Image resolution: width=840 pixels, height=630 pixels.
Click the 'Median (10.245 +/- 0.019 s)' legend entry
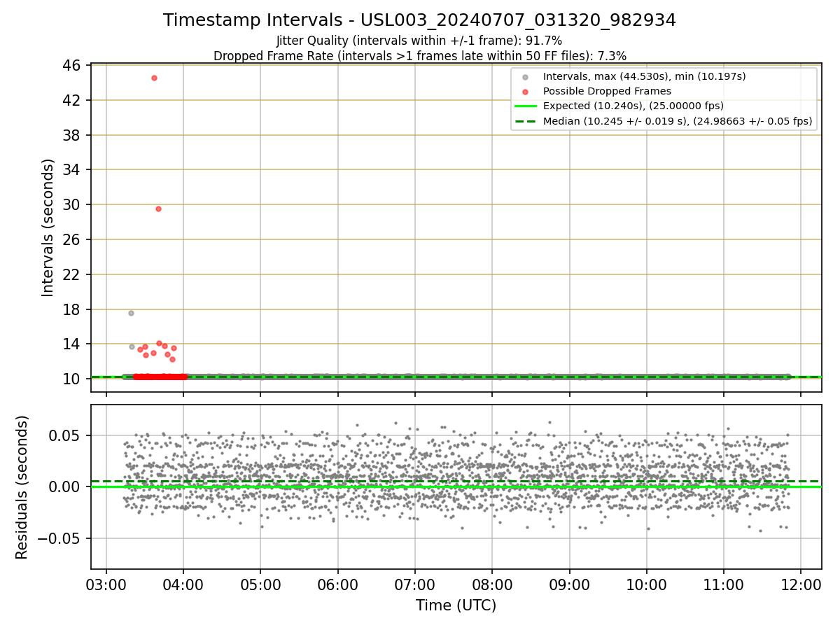(x=677, y=121)
